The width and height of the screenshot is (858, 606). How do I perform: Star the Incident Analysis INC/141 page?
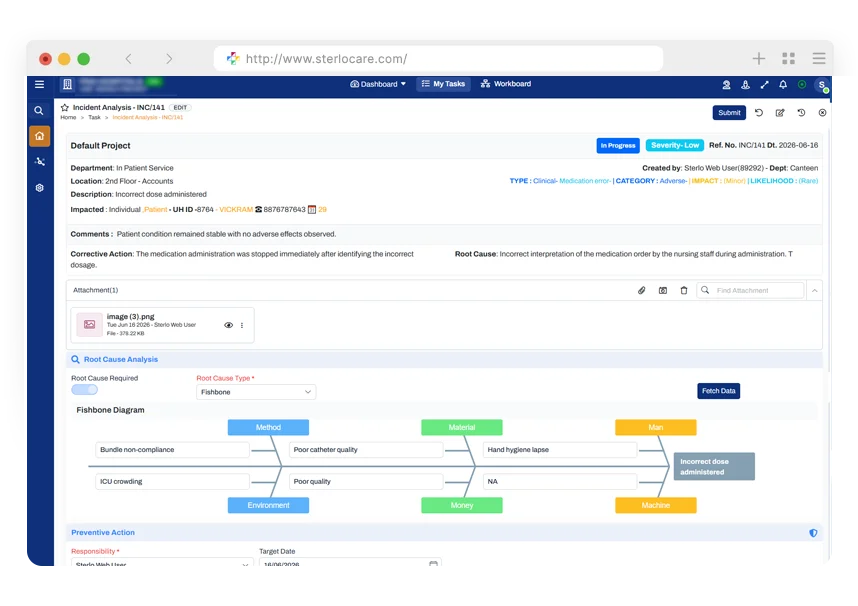pos(65,107)
